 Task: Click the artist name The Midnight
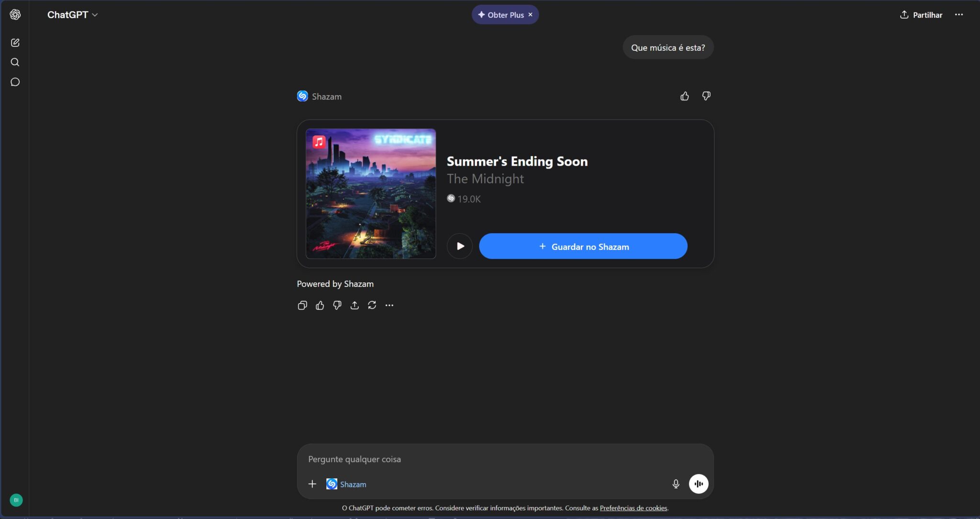[485, 179]
